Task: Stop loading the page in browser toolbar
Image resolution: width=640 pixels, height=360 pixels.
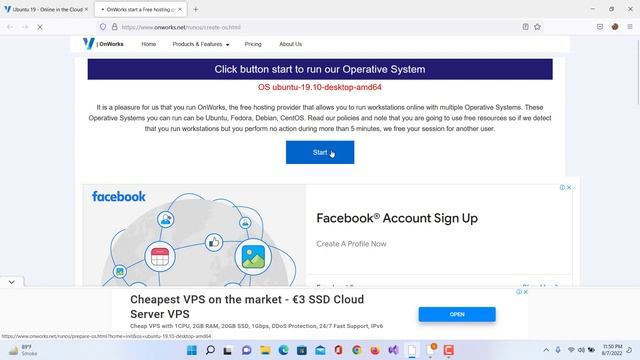Action: click(x=40, y=27)
